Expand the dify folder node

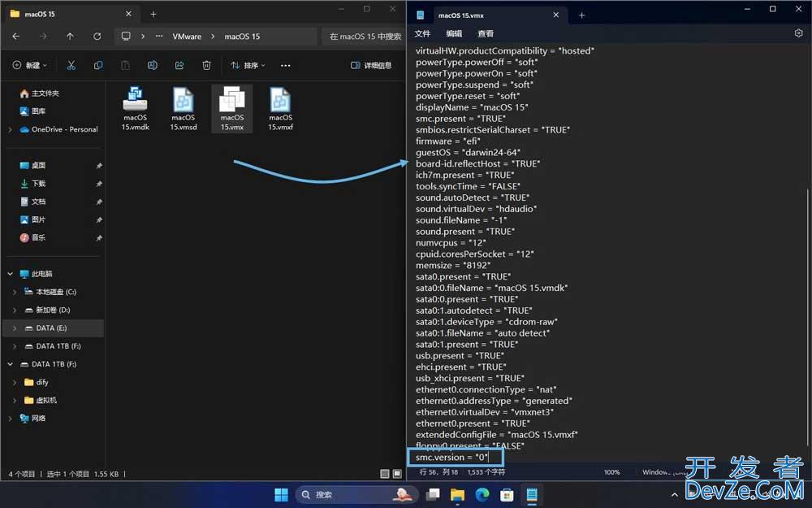pos(15,382)
